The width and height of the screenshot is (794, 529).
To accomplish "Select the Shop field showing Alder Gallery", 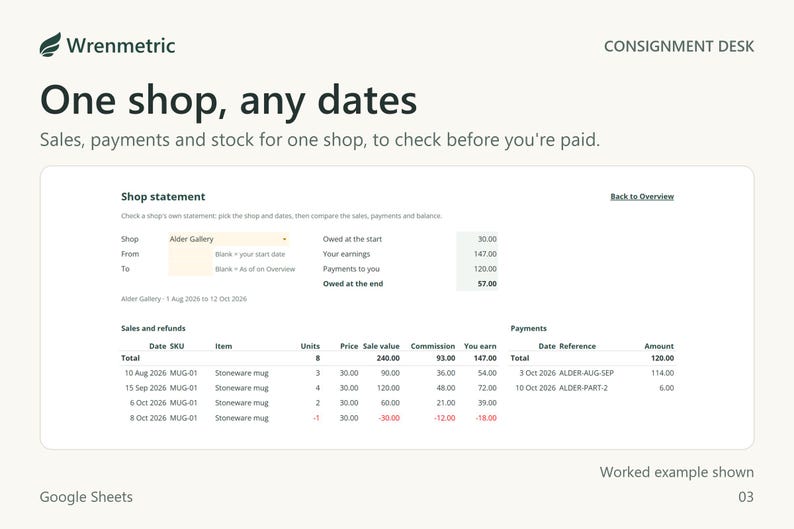I will tap(228, 239).
